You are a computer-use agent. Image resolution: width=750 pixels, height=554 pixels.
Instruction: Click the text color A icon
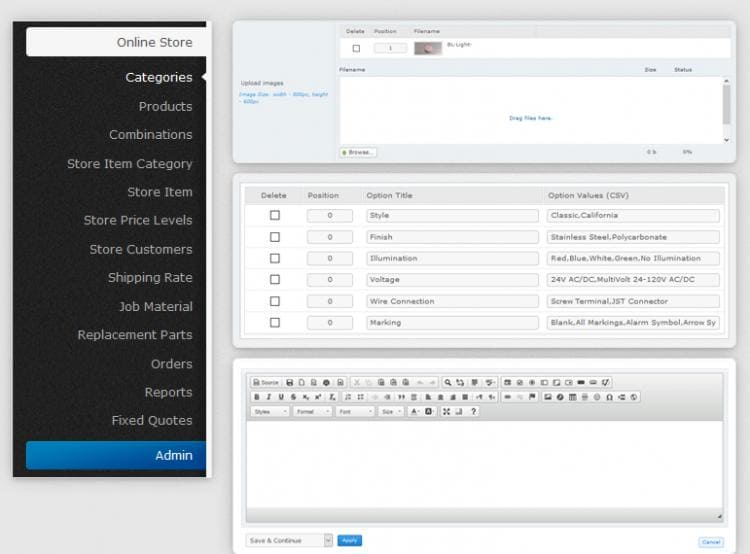pyautogui.click(x=414, y=411)
